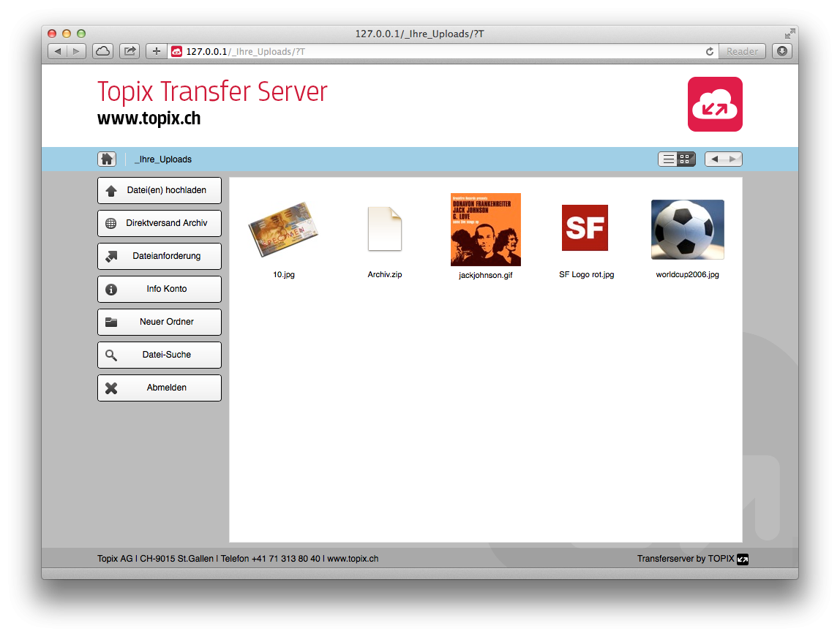The width and height of the screenshot is (840, 637).
Task: Click the small TOPIX footer logo icon
Action: click(743, 559)
